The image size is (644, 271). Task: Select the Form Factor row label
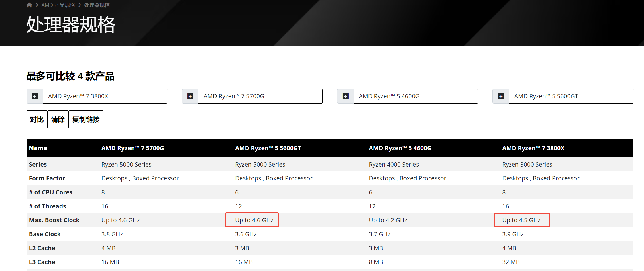click(47, 178)
